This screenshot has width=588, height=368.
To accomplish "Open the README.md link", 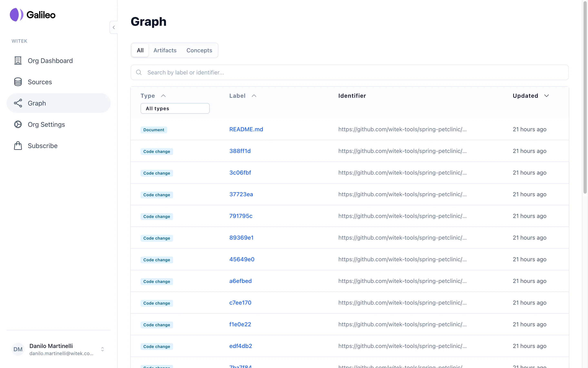I will tap(246, 129).
